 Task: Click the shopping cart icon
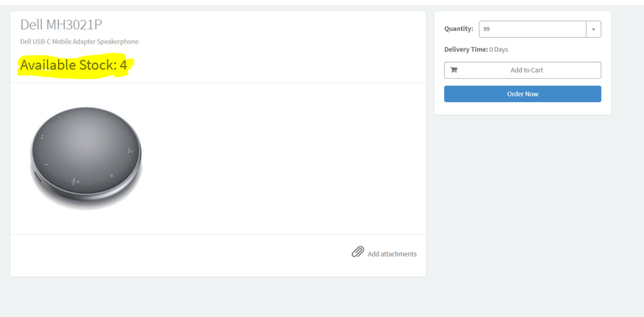pos(454,70)
